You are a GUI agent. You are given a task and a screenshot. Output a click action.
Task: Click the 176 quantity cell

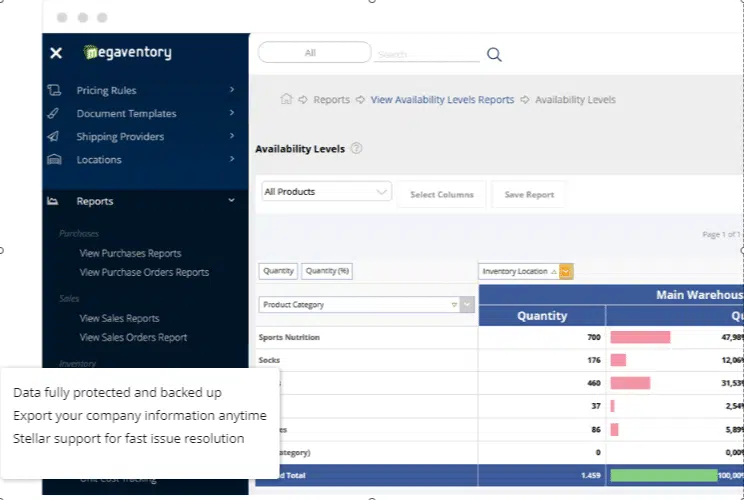pyautogui.click(x=594, y=360)
